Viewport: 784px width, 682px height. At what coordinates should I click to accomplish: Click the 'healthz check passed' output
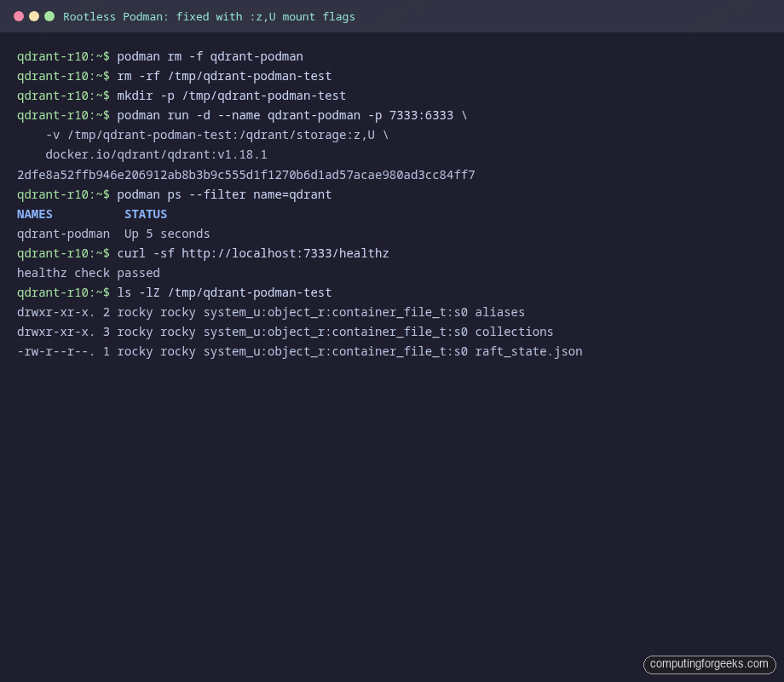click(89, 273)
